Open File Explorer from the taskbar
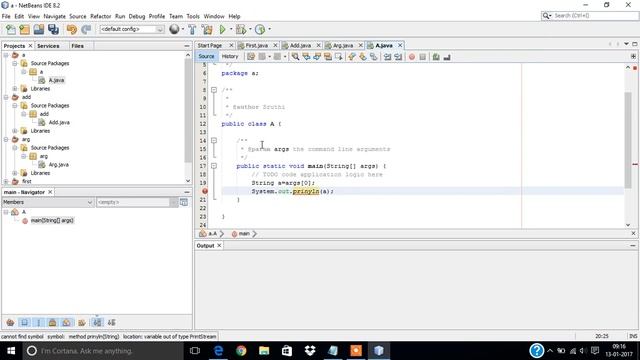This screenshot has height=360, width=640. pyautogui.click(x=264, y=351)
